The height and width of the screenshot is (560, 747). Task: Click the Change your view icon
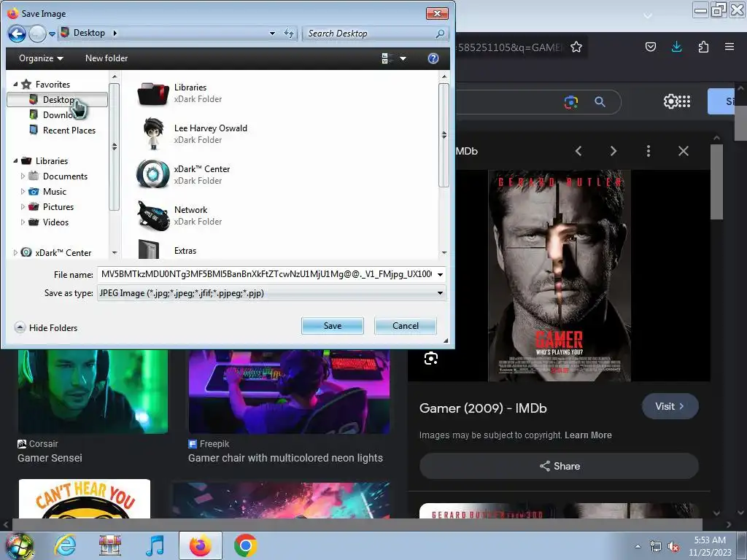[387, 58]
